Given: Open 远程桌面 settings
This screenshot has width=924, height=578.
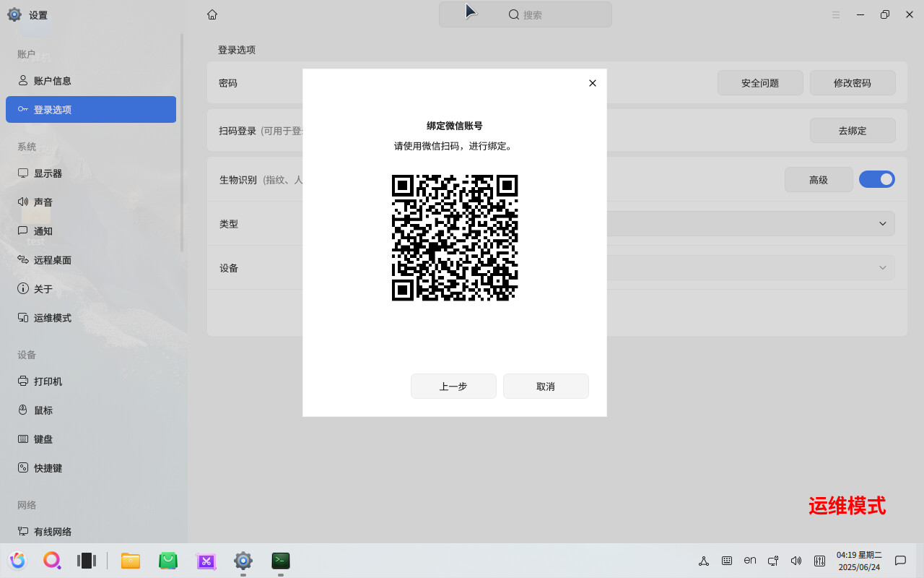Looking at the screenshot, I should click(91, 260).
